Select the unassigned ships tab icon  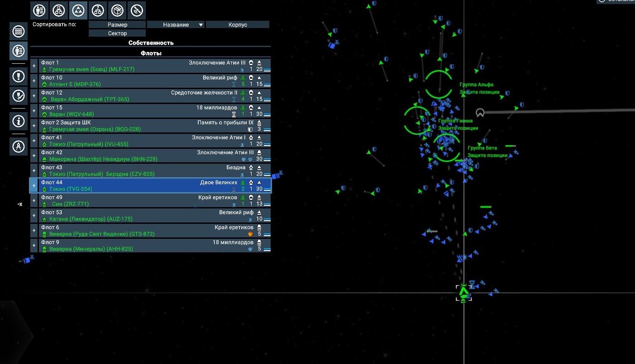click(x=98, y=10)
